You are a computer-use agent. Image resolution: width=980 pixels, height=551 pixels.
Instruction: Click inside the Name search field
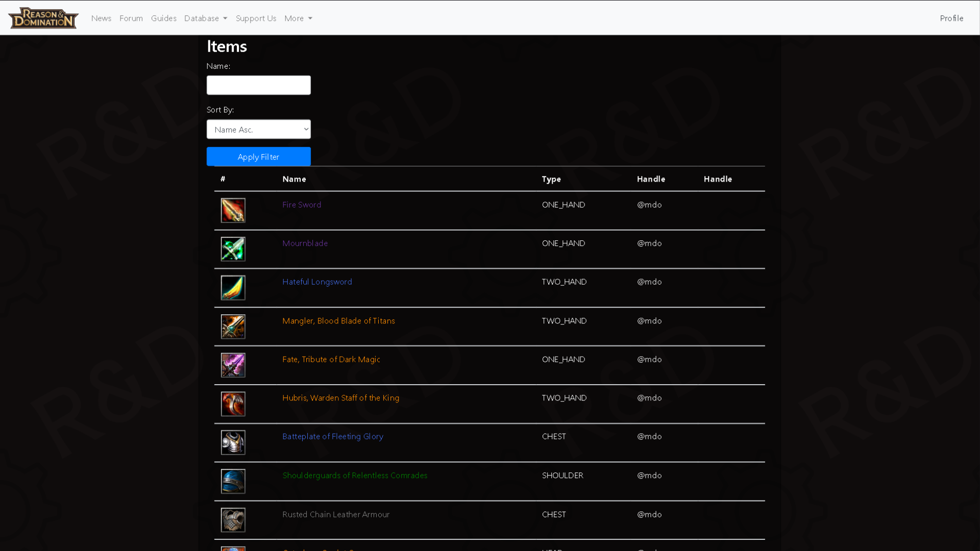(258, 85)
